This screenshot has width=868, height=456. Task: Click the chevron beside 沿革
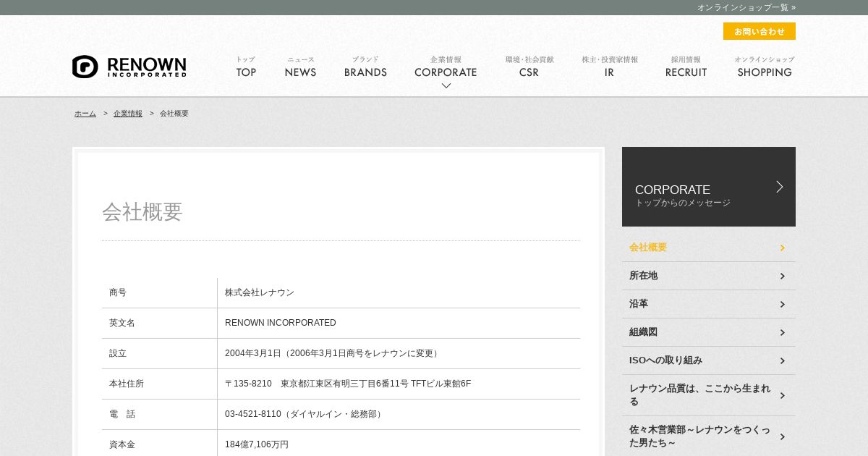[x=783, y=305]
